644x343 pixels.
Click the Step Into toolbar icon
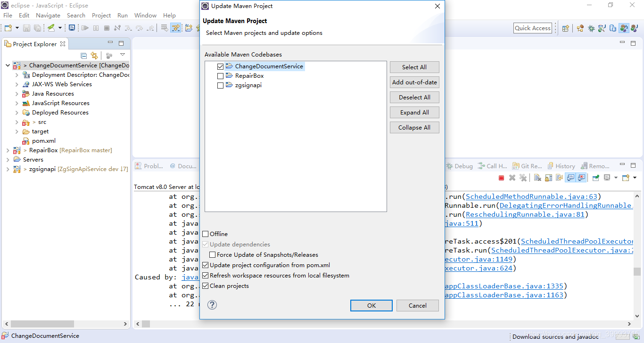coord(128,28)
